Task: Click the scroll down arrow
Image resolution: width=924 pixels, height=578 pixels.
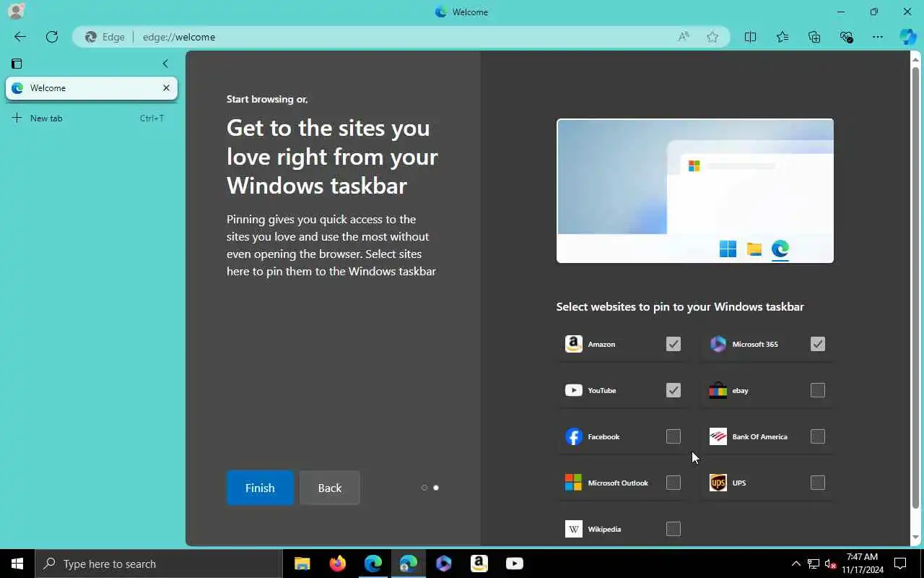Action: tap(915, 538)
